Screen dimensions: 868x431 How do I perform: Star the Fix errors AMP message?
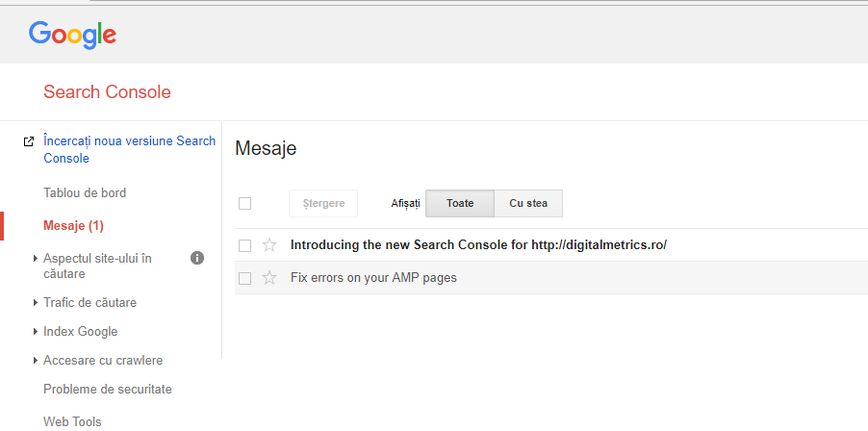click(269, 278)
